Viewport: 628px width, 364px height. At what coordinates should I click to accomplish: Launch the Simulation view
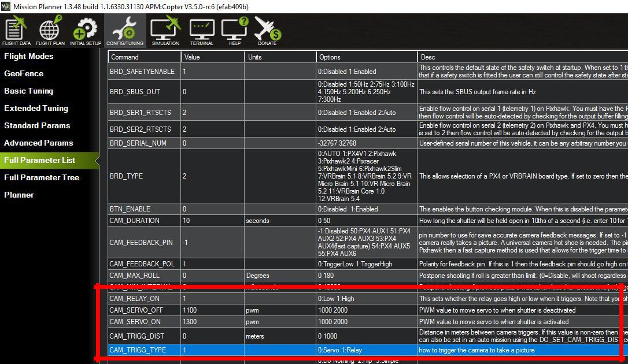point(165,31)
